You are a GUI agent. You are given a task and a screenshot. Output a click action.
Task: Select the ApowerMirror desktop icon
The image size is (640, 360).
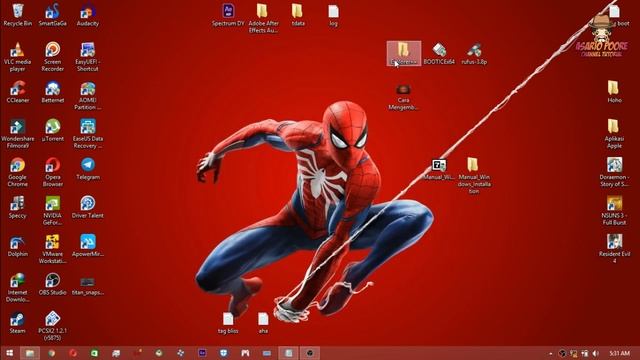point(88,245)
